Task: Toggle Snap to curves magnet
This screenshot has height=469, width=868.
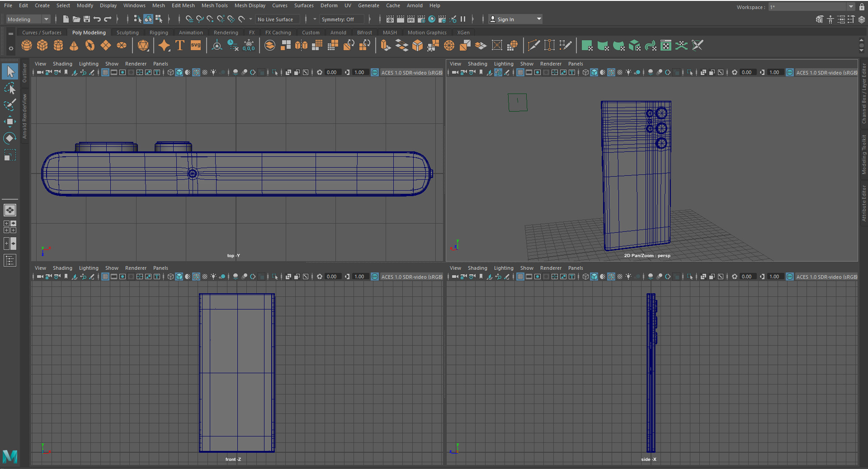Action: (200, 19)
